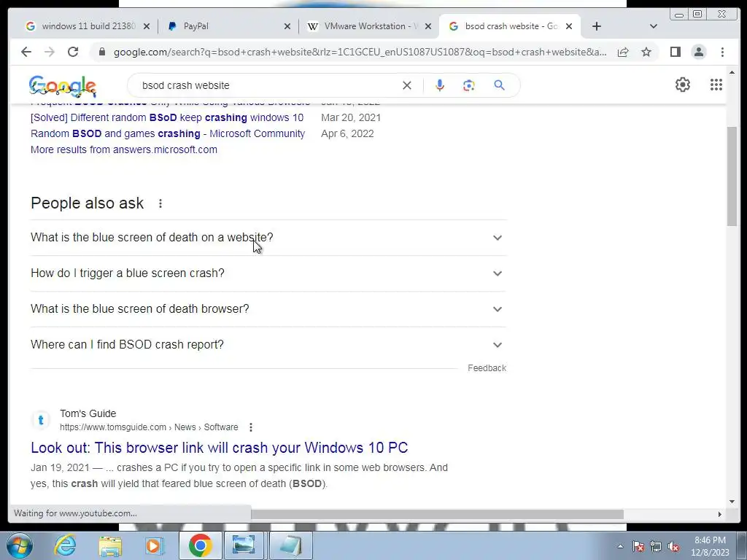747x560 pixels.
Task: Expand blue screen of death on website question
Action: 268,238
